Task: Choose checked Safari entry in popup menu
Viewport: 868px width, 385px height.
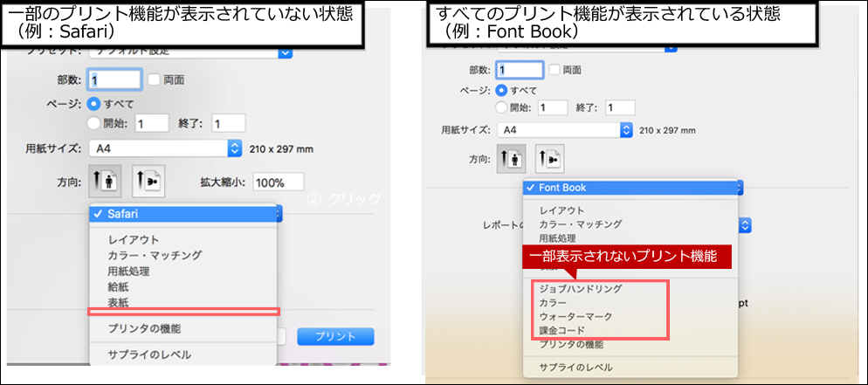Action: pos(183,214)
